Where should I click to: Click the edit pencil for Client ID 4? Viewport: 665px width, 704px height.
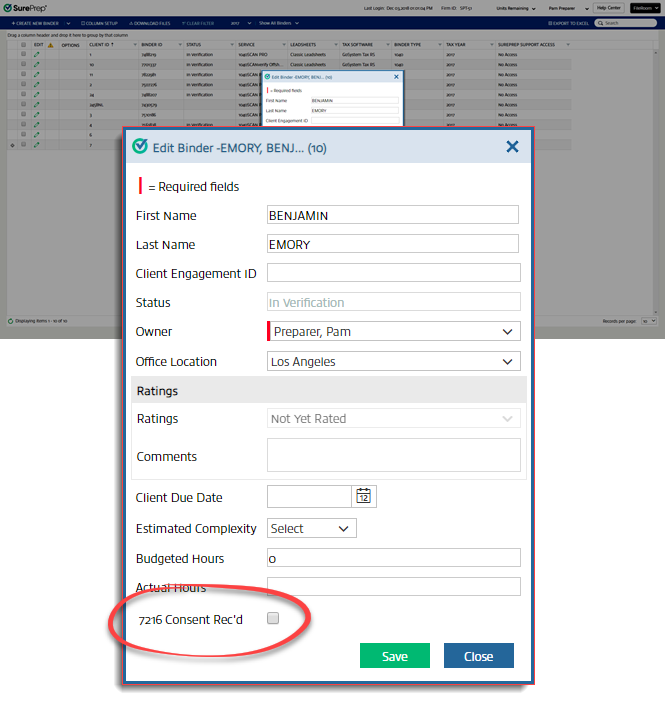[x=37, y=124]
